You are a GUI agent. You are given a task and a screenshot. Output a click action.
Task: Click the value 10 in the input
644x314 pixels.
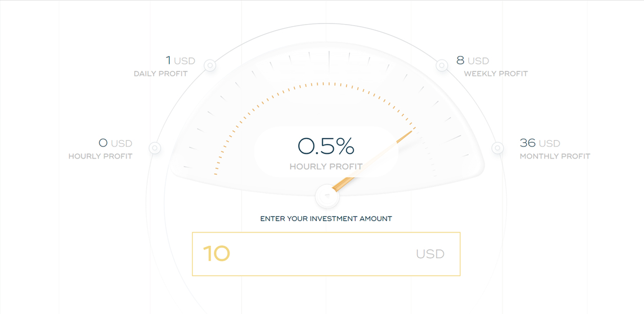coord(216,254)
